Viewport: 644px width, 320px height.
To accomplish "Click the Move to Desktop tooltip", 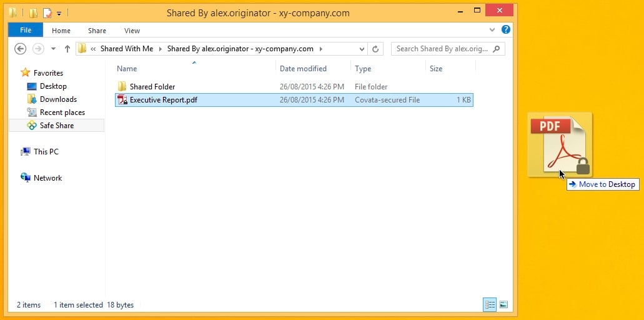I will [603, 184].
